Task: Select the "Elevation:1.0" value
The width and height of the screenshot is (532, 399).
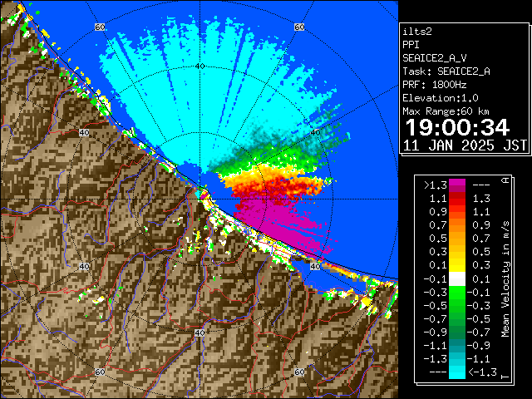Action: pos(441,98)
